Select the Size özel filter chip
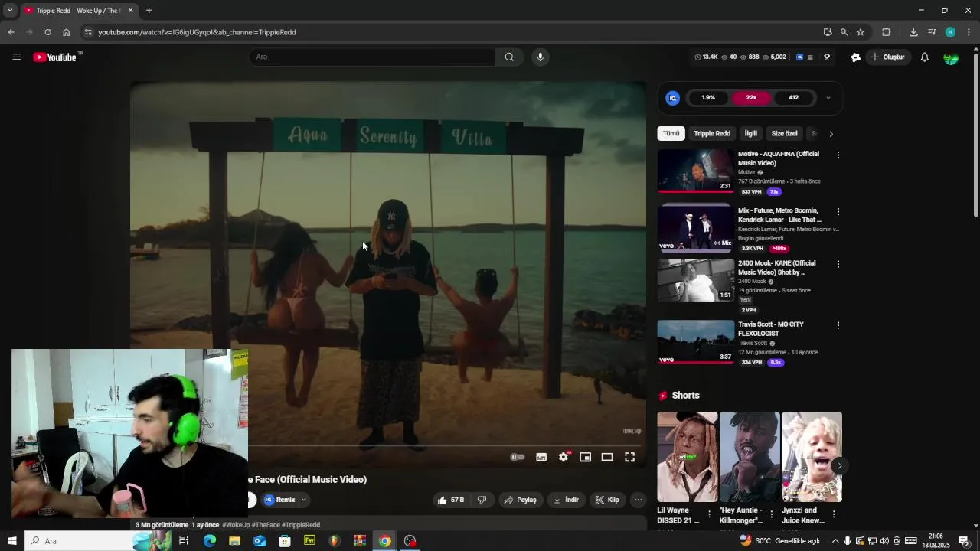Viewport: 980px width, 551px height. [784, 133]
